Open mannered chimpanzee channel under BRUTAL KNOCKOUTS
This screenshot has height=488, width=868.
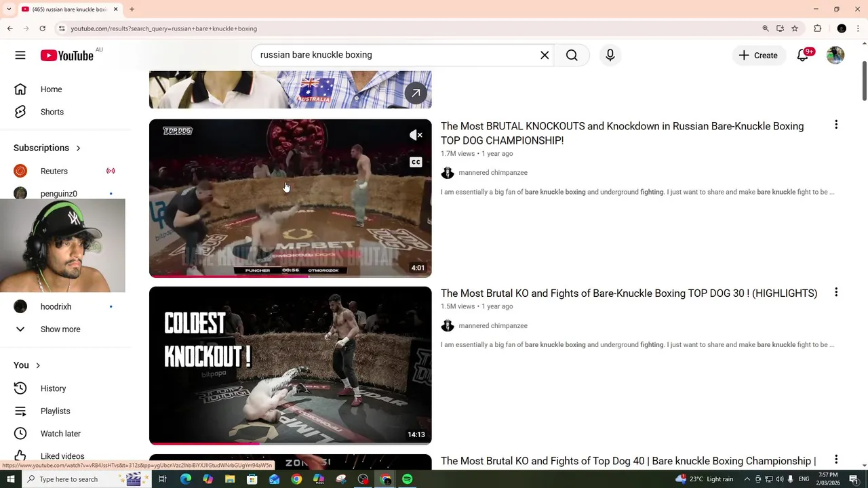(492, 173)
